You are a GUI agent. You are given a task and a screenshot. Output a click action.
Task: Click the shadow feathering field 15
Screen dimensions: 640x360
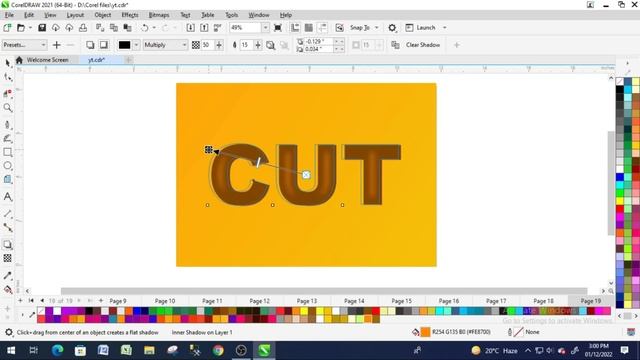click(x=246, y=45)
